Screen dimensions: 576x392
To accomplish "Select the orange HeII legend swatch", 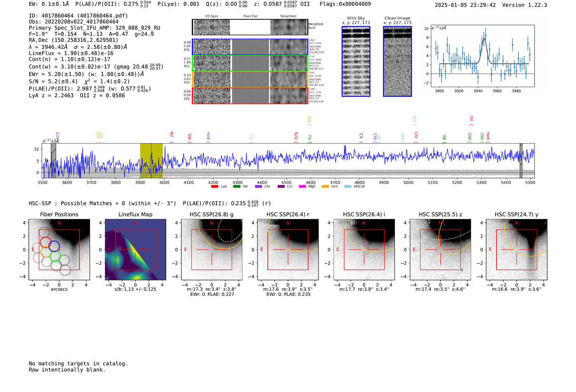I will (325, 187).
